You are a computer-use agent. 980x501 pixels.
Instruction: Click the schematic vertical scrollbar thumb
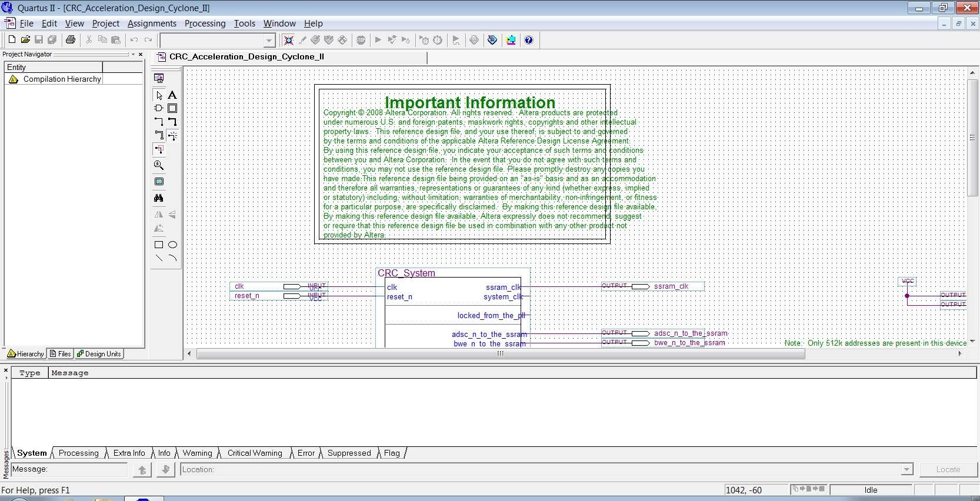click(972, 137)
